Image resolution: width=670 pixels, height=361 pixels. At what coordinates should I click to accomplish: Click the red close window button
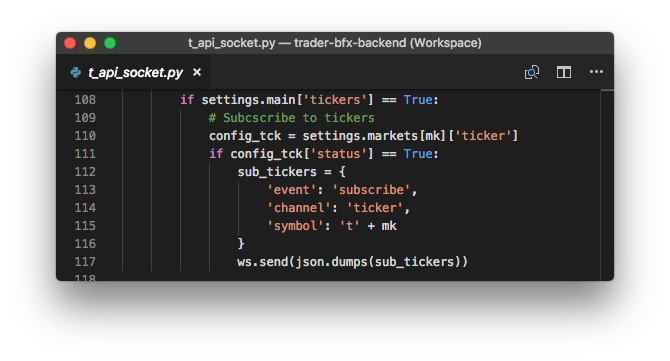pyautogui.click(x=70, y=43)
